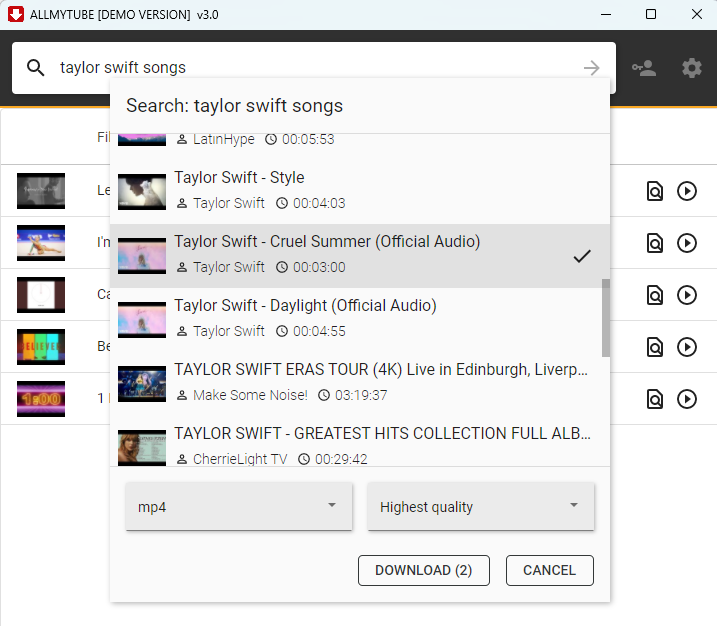Click the 00:04:03 duration text

(319, 203)
